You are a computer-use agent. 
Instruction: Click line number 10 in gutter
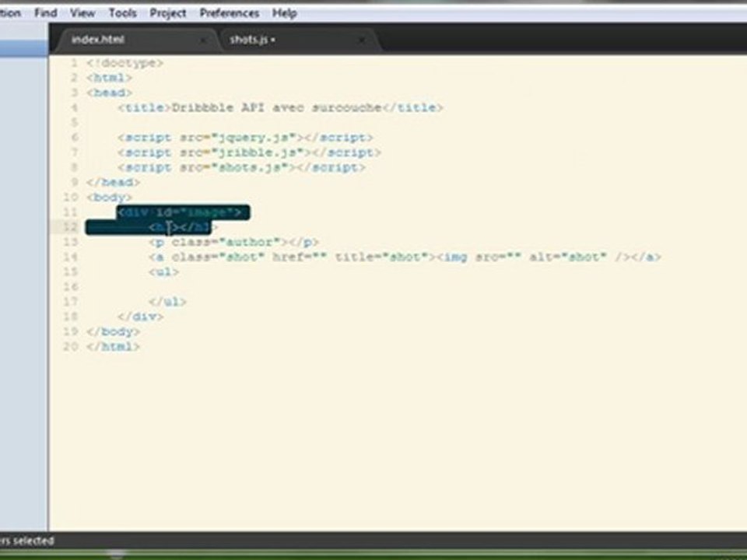[x=71, y=197]
